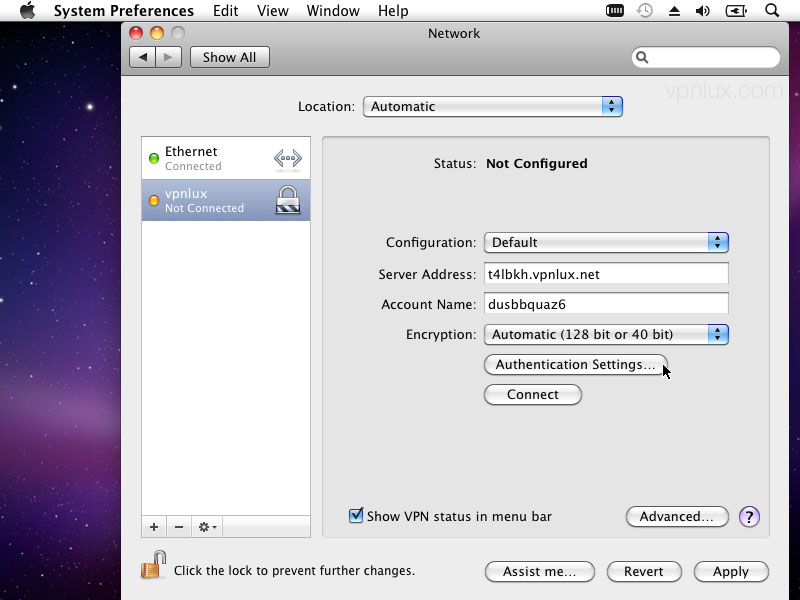
Task: Click the green Ethernet status indicator
Action: (154, 158)
